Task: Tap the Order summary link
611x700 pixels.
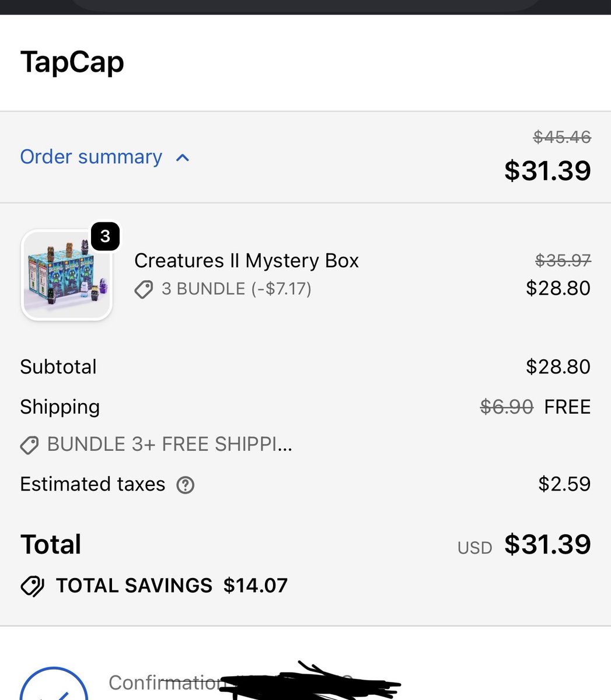Action: tap(91, 157)
